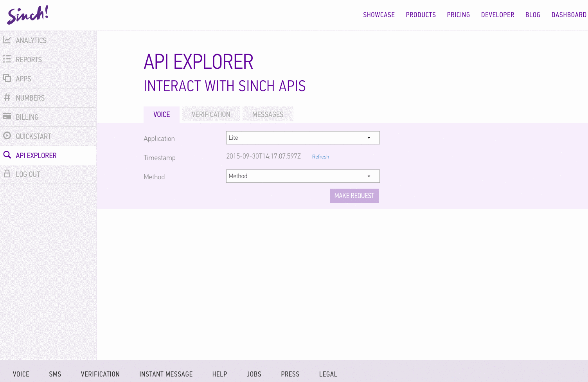Switch to the Voice tab
This screenshot has width=588, height=382.
[x=162, y=115]
